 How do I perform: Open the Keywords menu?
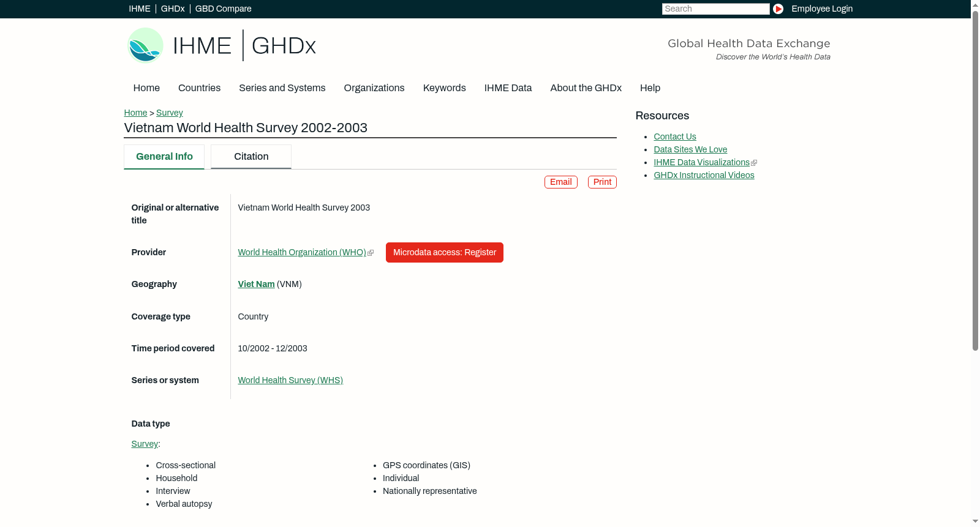click(x=445, y=88)
